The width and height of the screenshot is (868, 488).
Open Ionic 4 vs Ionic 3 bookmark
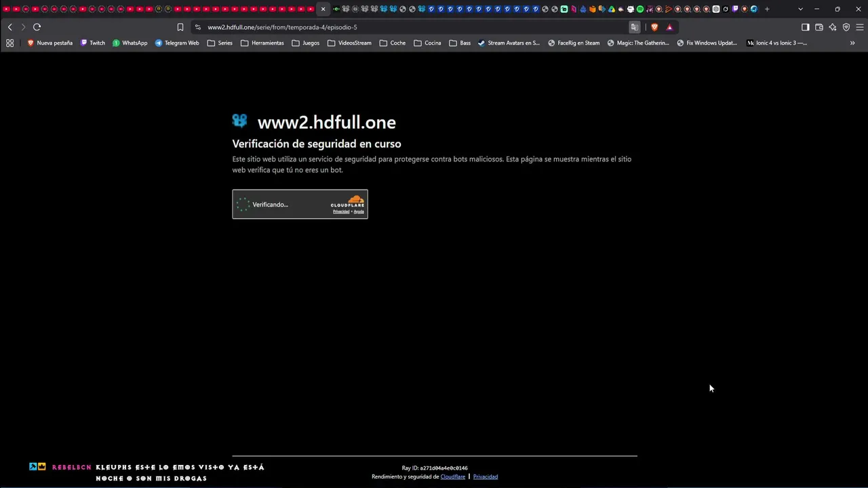click(777, 43)
